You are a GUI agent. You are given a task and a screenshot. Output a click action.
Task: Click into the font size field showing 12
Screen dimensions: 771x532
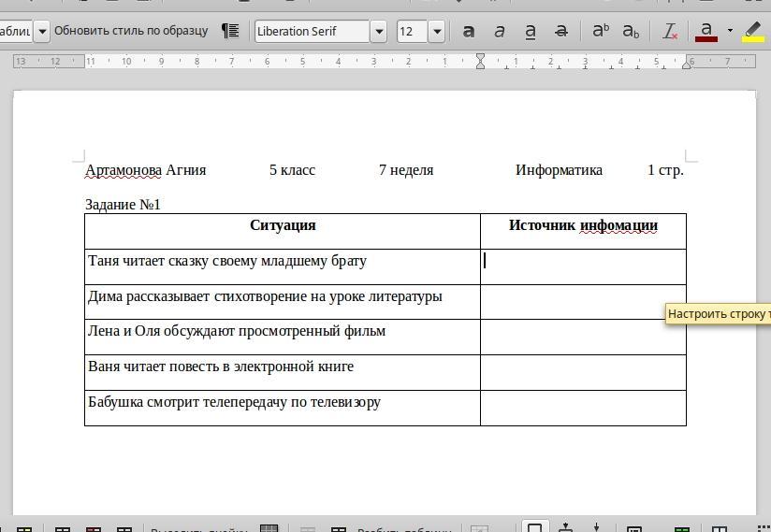coord(412,32)
